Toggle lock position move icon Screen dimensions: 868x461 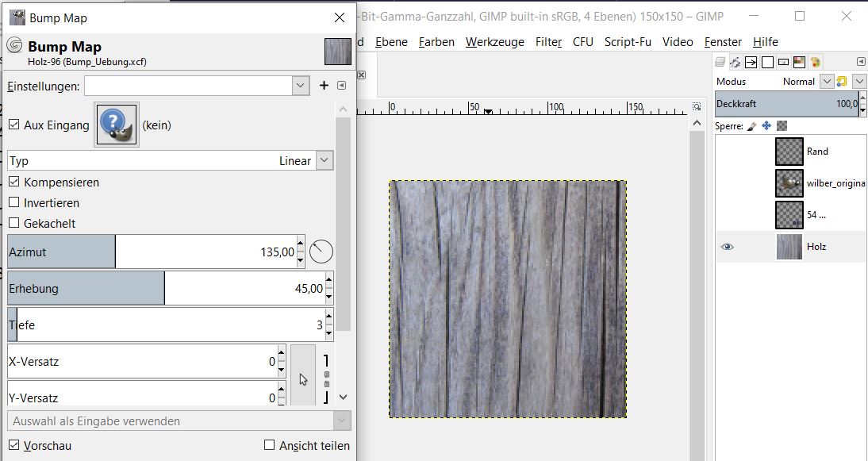766,126
